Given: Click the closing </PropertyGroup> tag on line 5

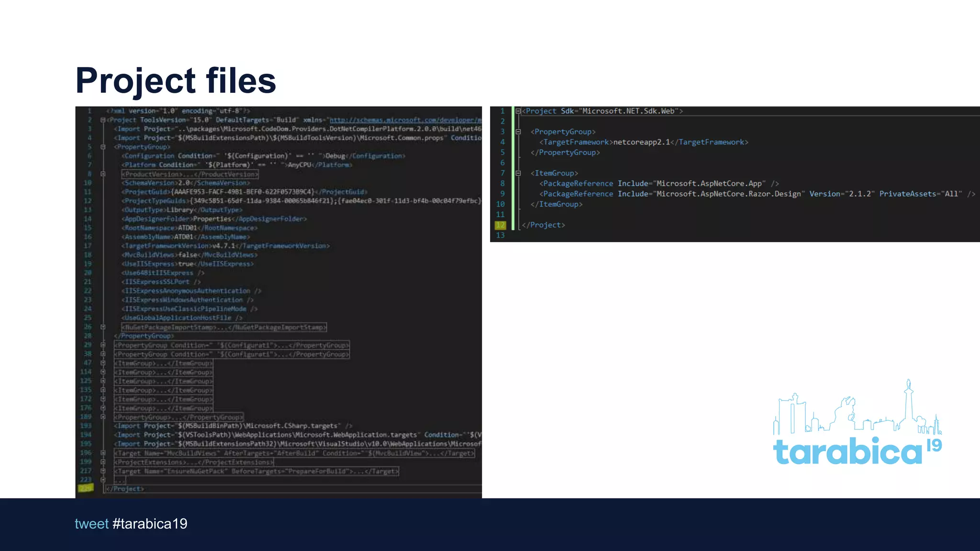Looking at the screenshot, I should 565,153.
